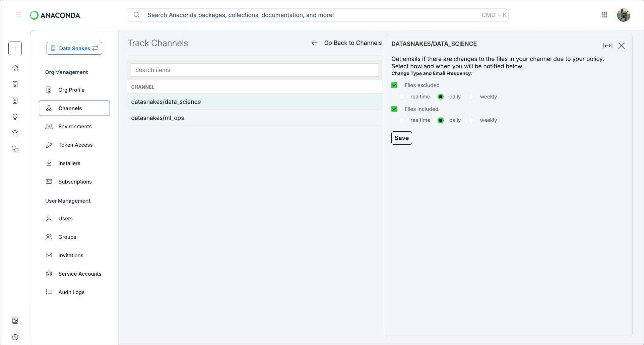Open the lightbulb icon in left rail
The image size is (644, 345).
pos(15,117)
